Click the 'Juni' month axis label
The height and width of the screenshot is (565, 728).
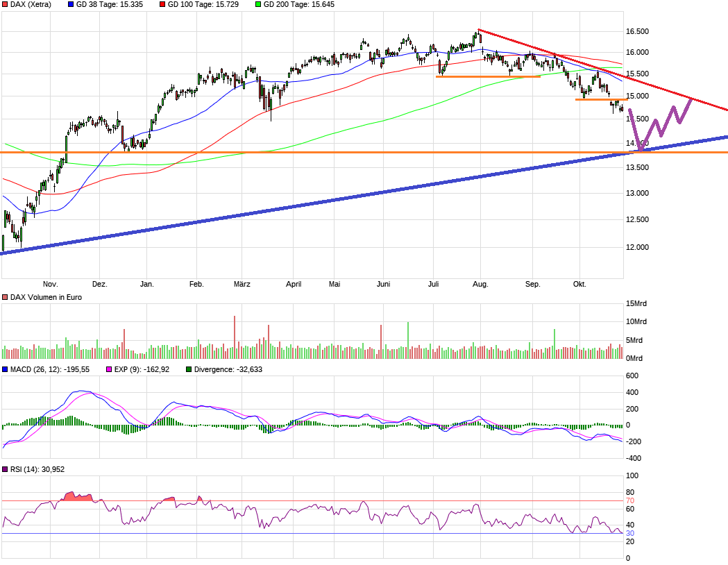click(383, 284)
